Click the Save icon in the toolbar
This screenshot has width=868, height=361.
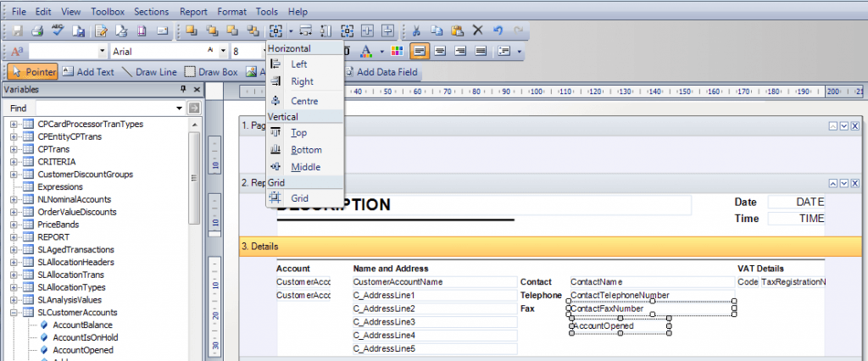click(17, 31)
